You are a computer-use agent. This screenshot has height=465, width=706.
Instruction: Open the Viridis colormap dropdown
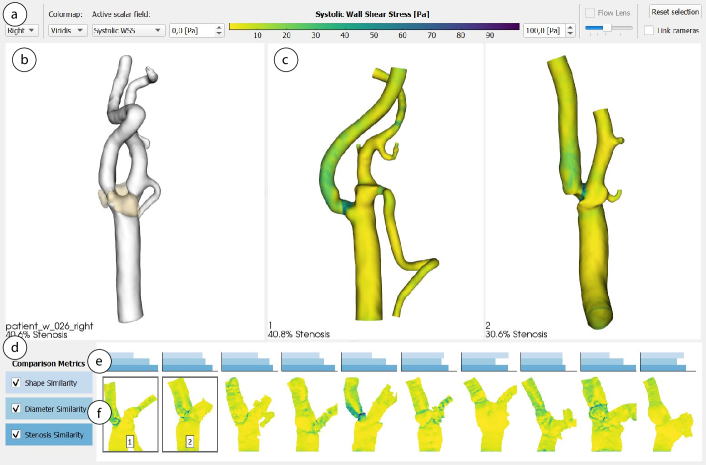click(x=68, y=31)
